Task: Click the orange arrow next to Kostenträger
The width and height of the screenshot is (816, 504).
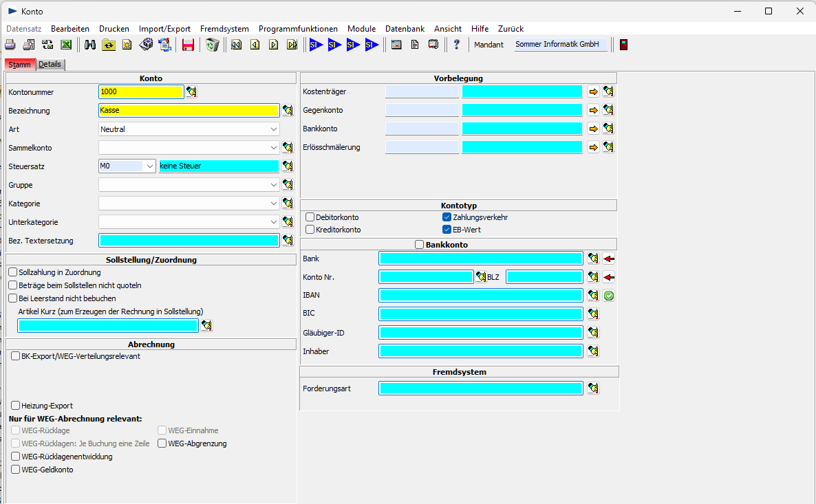Action: (593, 91)
